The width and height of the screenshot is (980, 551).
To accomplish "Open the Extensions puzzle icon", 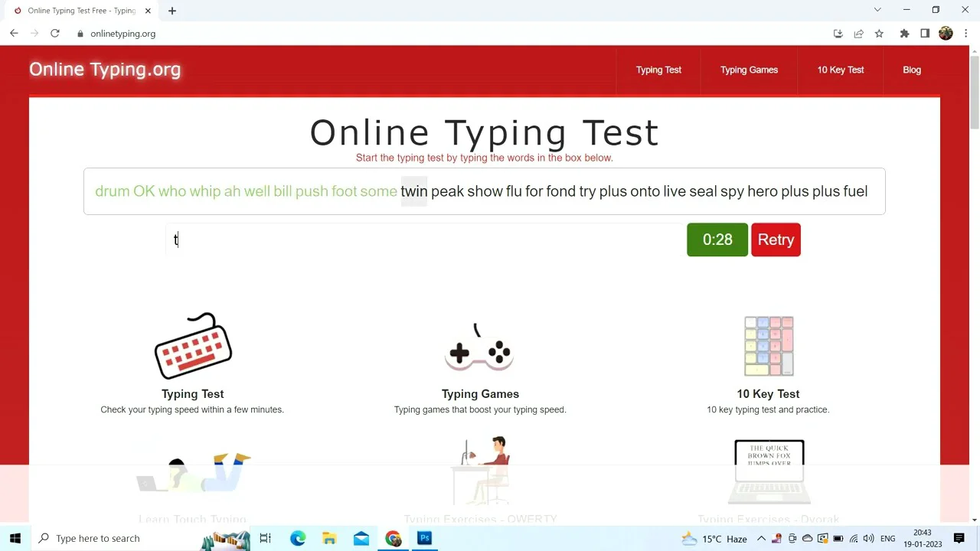I will (x=904, y=34).
